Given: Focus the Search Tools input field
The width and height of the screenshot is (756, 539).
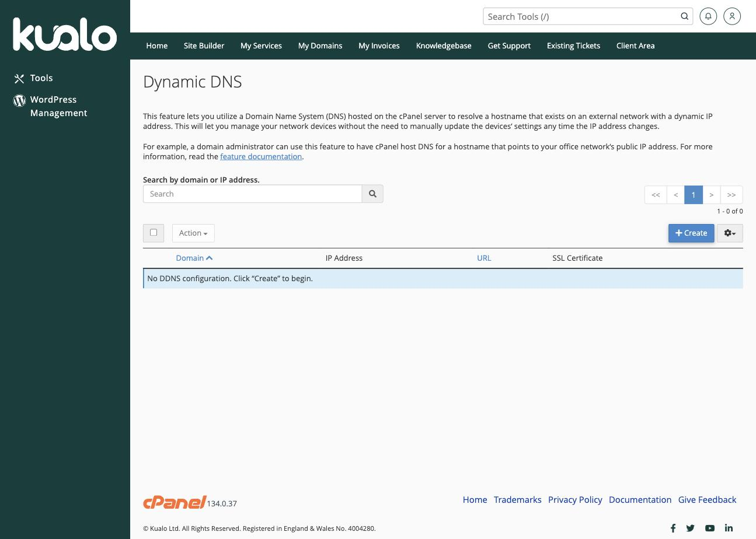Looking at the screenshot, I should click(581, 16).
